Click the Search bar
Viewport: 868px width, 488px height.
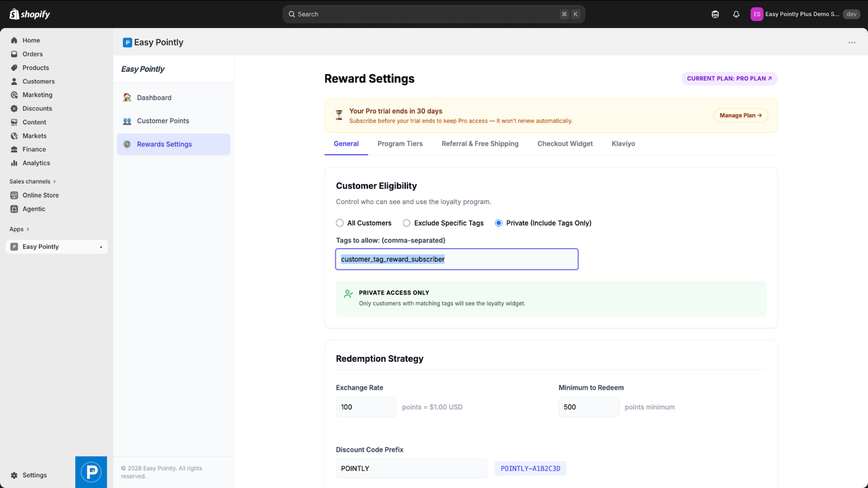pos(433,14)
